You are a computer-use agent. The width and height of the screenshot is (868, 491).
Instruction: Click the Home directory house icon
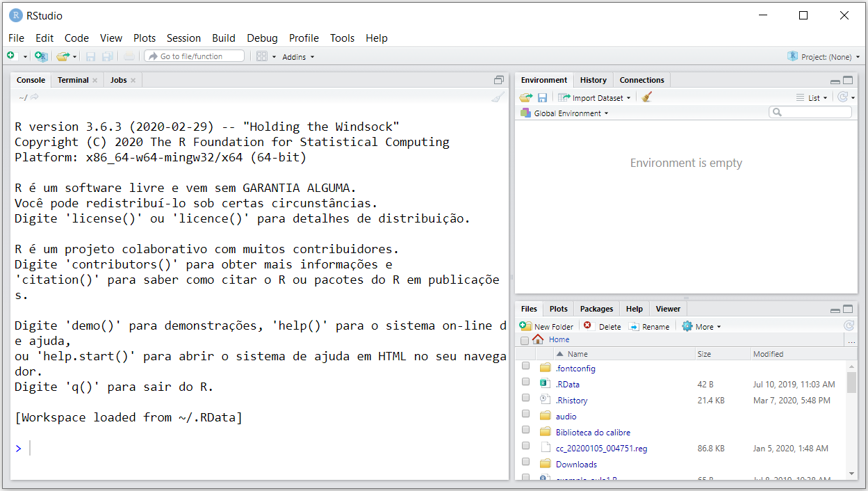pyautogui.click(x=538, y=339)
